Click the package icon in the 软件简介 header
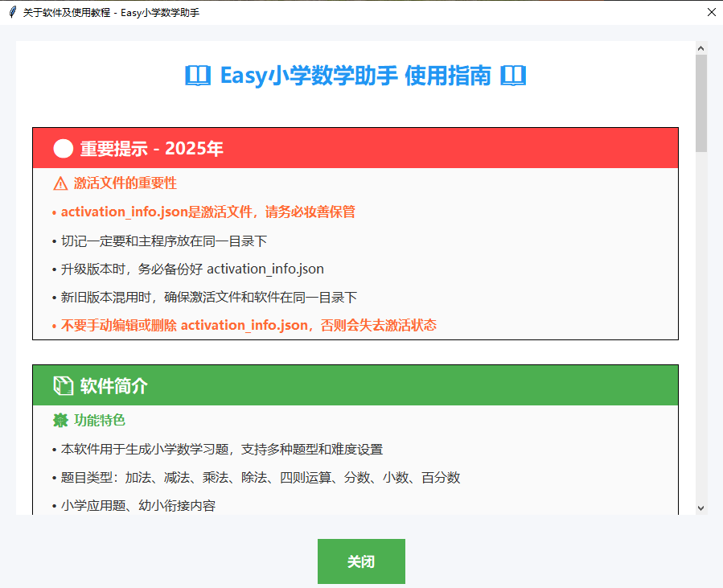This screenshot has height=588, width=723. click(62, 385)
